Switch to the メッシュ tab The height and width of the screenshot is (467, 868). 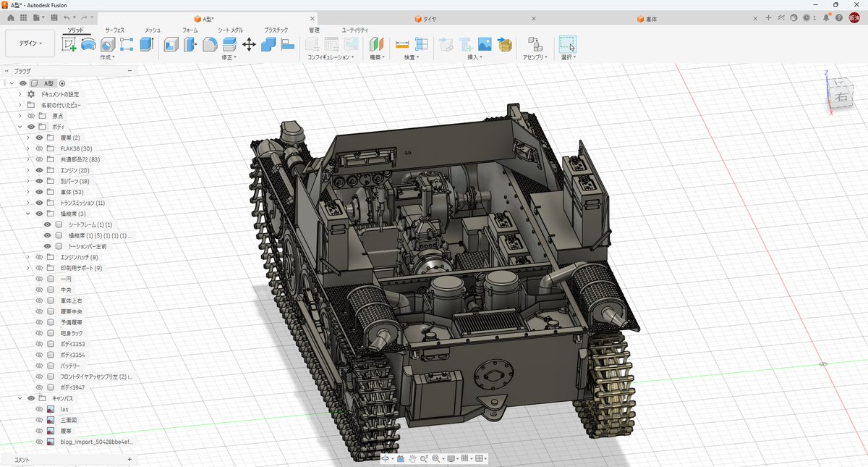pyautogui.click(x=153, y=30)
